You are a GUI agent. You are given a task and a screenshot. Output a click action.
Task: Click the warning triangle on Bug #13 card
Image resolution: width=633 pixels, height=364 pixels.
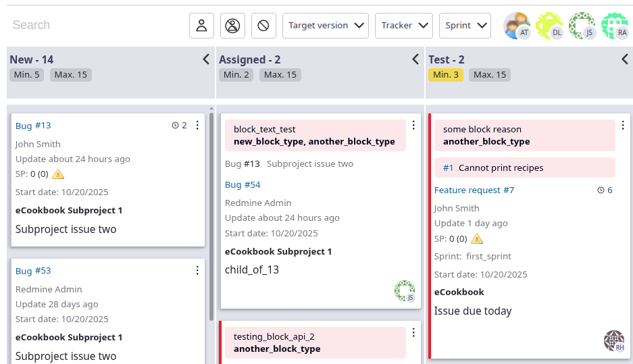(x=58, y=174)
